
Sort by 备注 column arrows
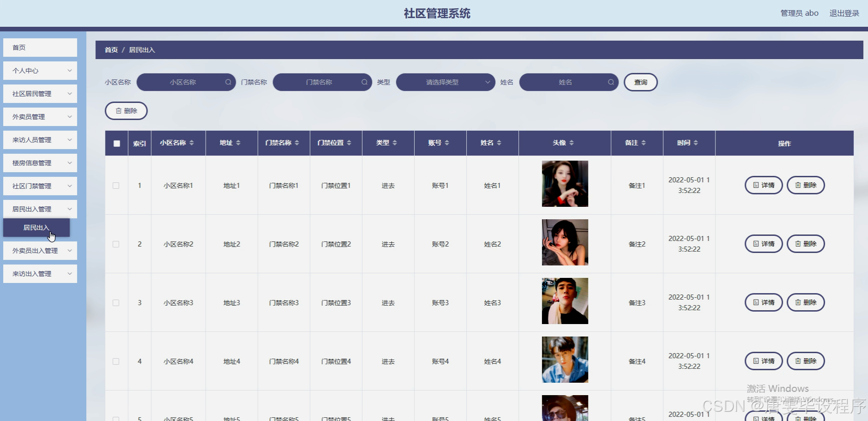[x=643, y=143]
